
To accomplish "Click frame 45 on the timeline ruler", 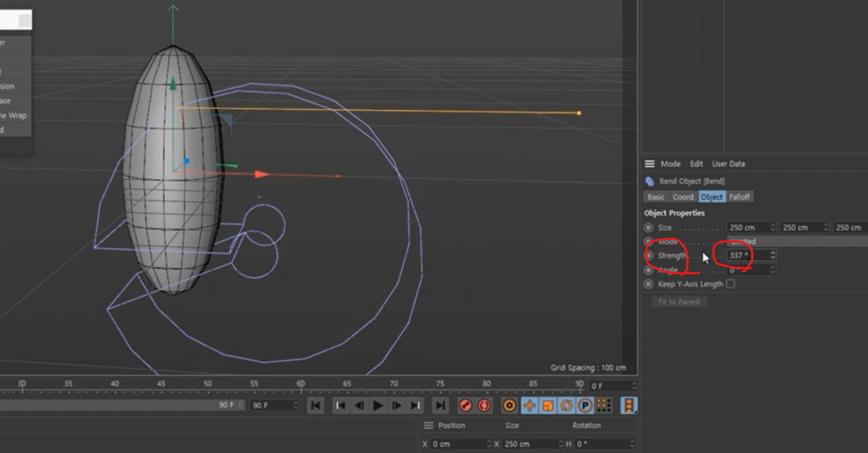I will 161,384.
